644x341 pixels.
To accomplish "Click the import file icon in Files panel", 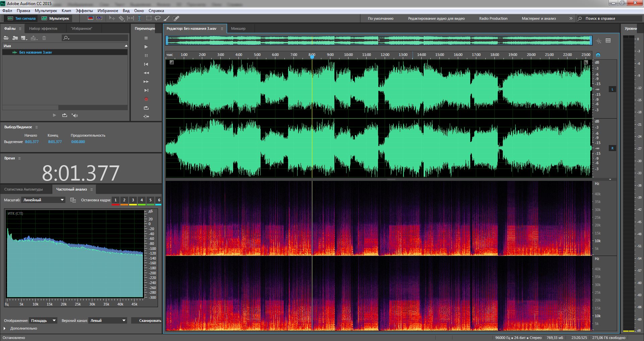I will point(15,38).
